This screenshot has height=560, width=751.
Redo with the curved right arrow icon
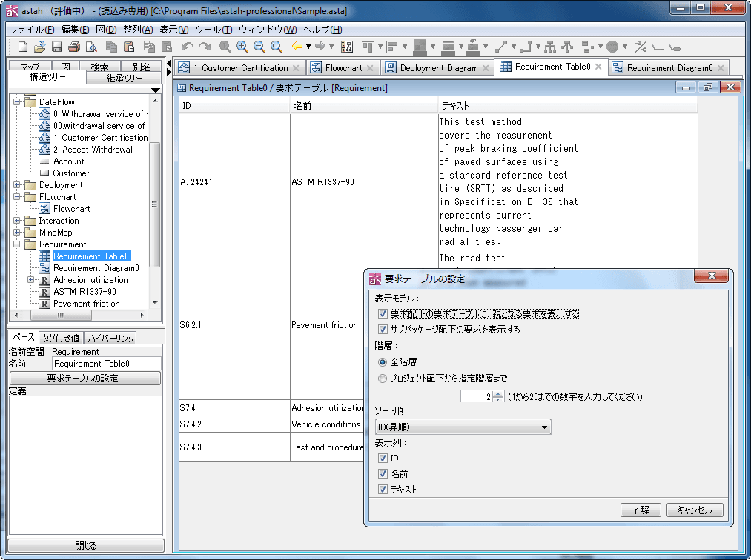[x=205, y=47]
